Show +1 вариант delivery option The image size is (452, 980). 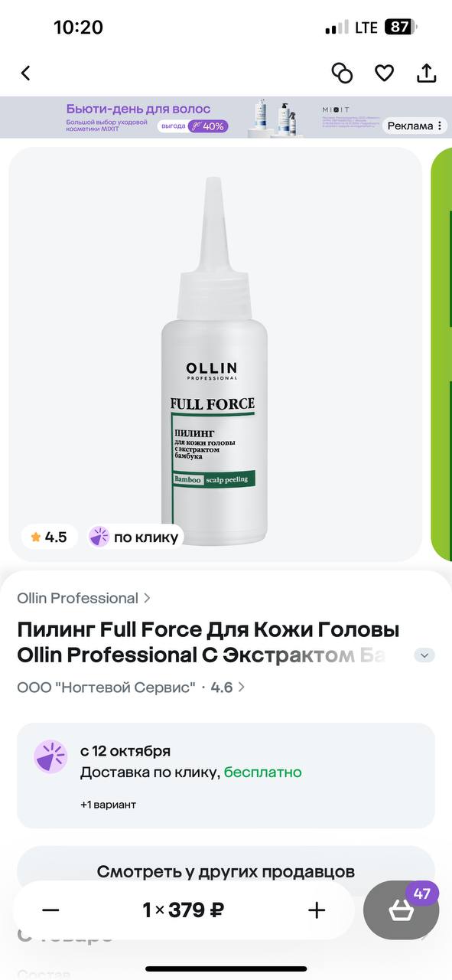pos(108,805)
